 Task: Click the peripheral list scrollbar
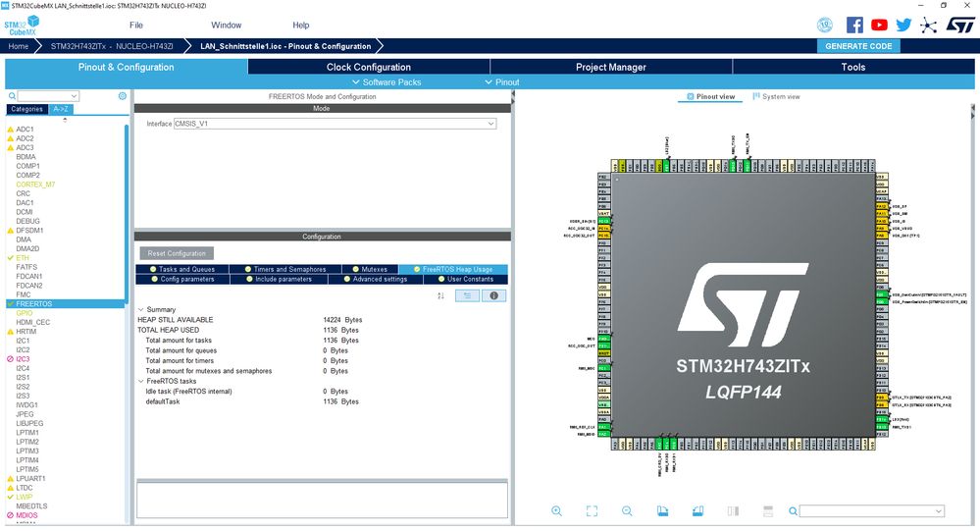point(127,213)
